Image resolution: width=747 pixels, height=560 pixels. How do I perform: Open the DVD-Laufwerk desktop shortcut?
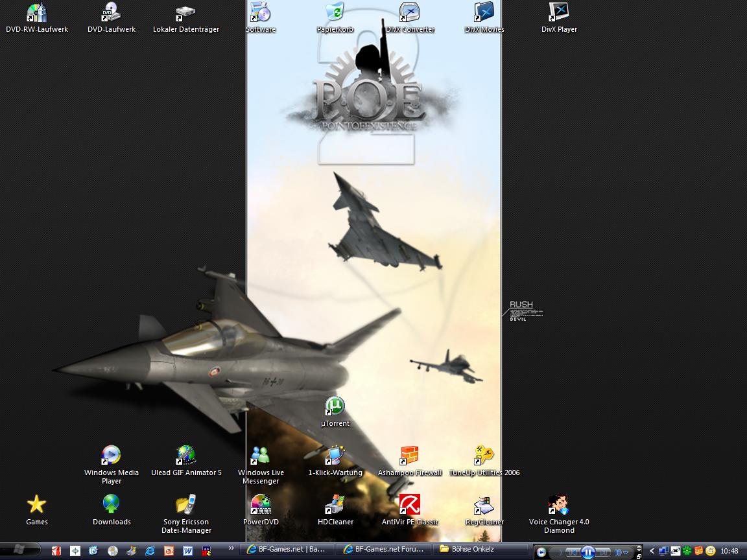pyautogui.click(x=111, y=18)
